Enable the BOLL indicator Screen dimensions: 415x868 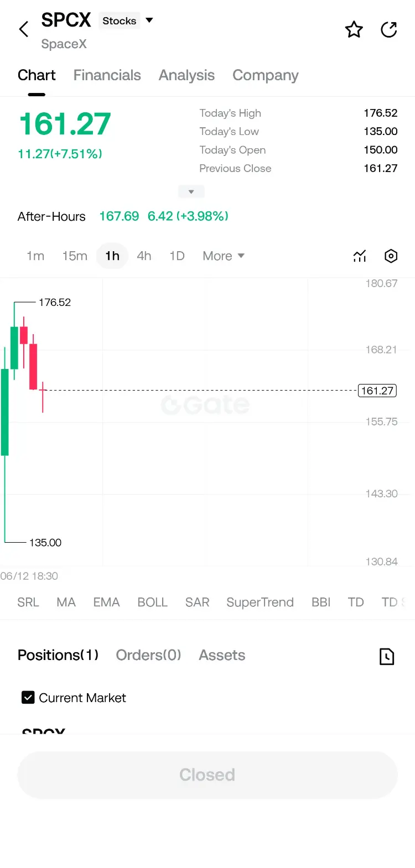(x=153, y=602)
